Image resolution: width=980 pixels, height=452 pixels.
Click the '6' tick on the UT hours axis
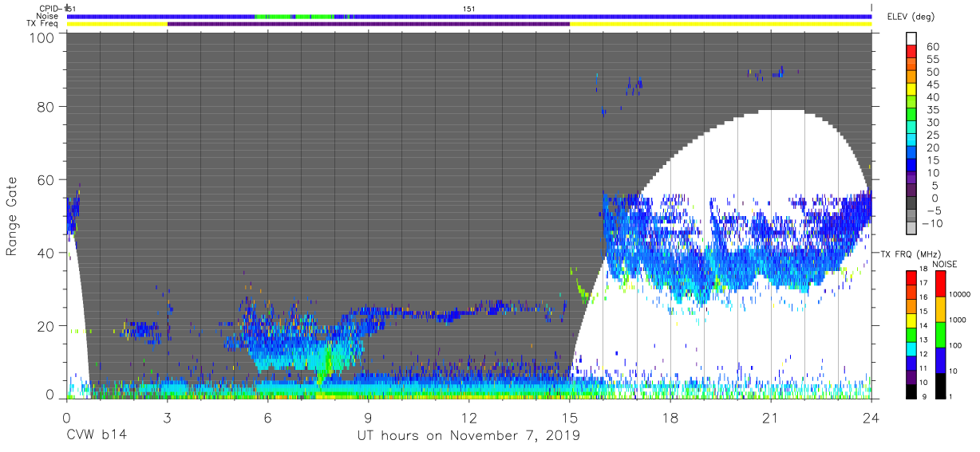coord(267,417)
